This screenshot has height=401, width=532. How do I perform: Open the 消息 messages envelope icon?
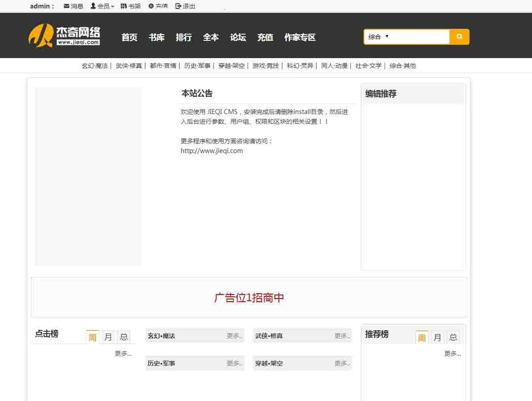(x=66, y=6)
